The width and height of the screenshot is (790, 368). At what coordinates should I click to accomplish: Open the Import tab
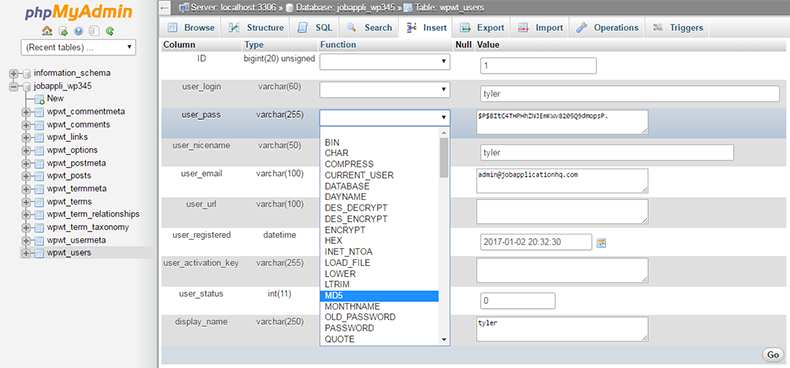541,28
